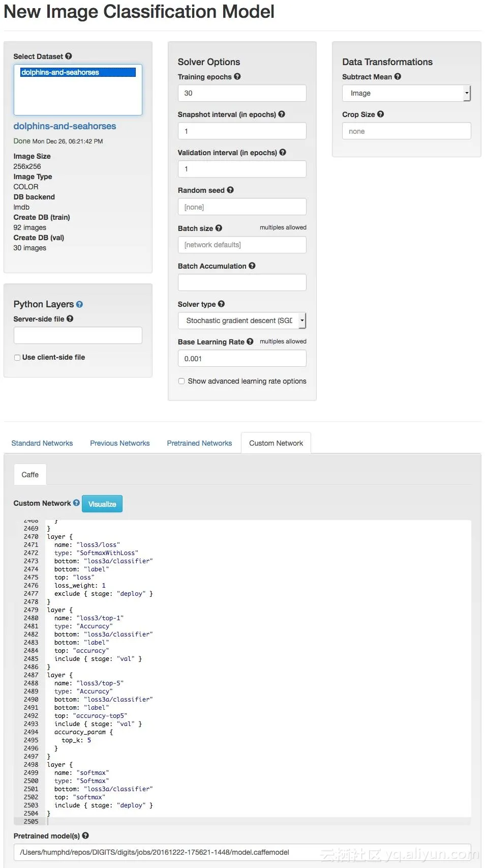The height and width of the screenshot is (868, 485).
Task: Click the Python Layers help icon
Action: point(79,304)
